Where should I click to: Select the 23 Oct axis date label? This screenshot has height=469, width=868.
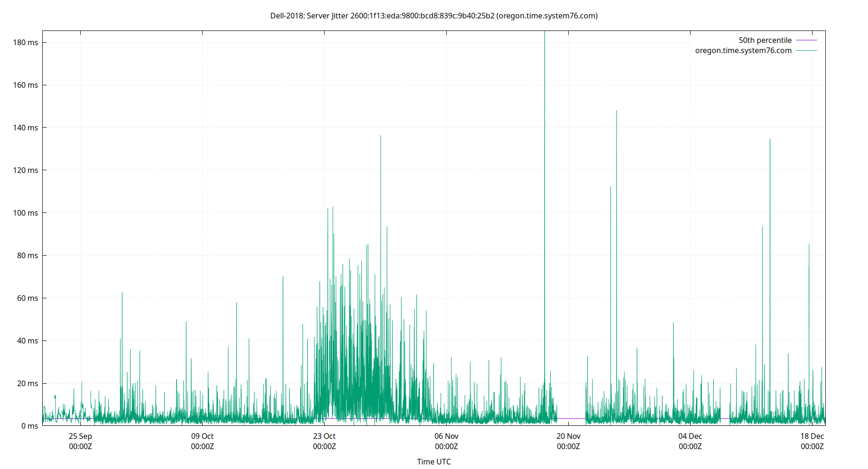click(x=324, y=436)
